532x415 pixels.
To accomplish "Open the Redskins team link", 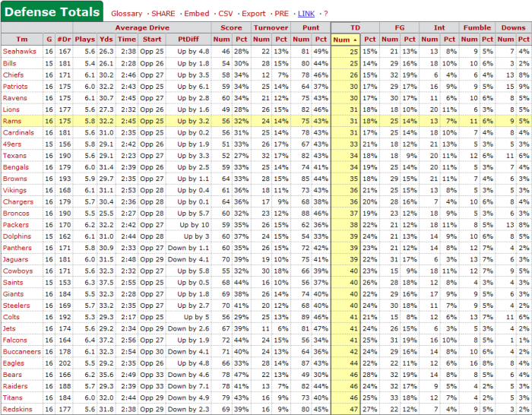I will coord(17,409).
